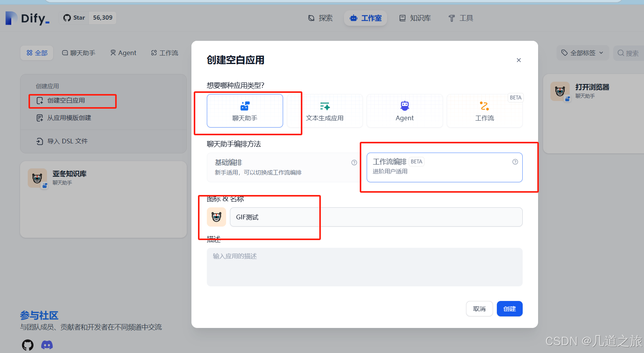Click the 描述 description input area
This screenshot has width=644, height=353.
[364, 267]
